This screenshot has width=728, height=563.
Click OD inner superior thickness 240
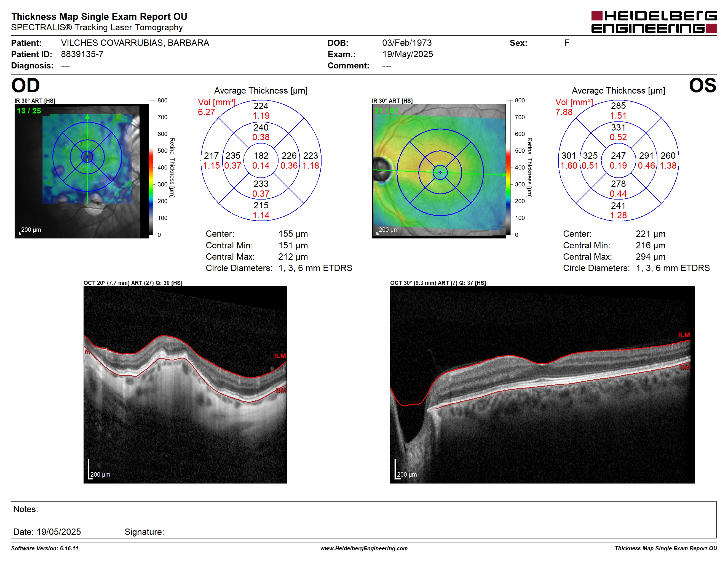coord(261,128)
